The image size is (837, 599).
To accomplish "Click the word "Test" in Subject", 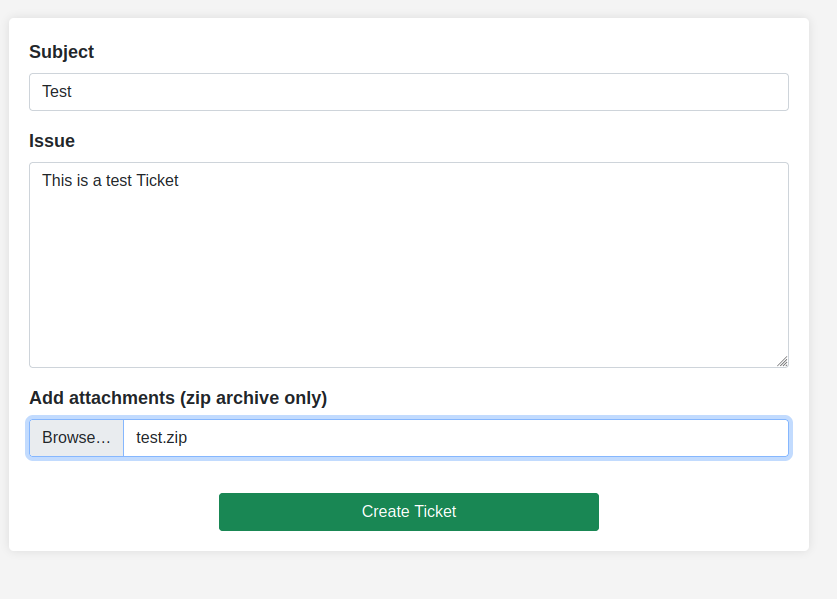I will pos(57,92).
